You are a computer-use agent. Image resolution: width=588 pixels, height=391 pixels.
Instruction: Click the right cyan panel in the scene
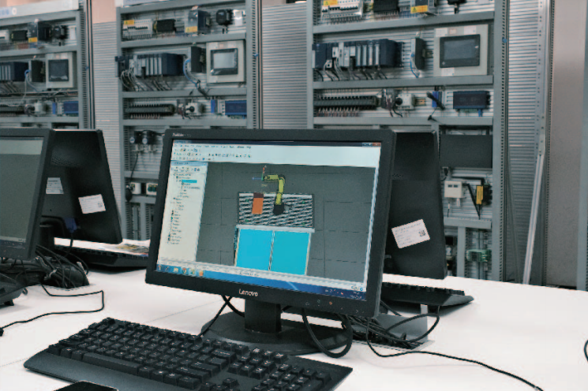coord(290,252)
